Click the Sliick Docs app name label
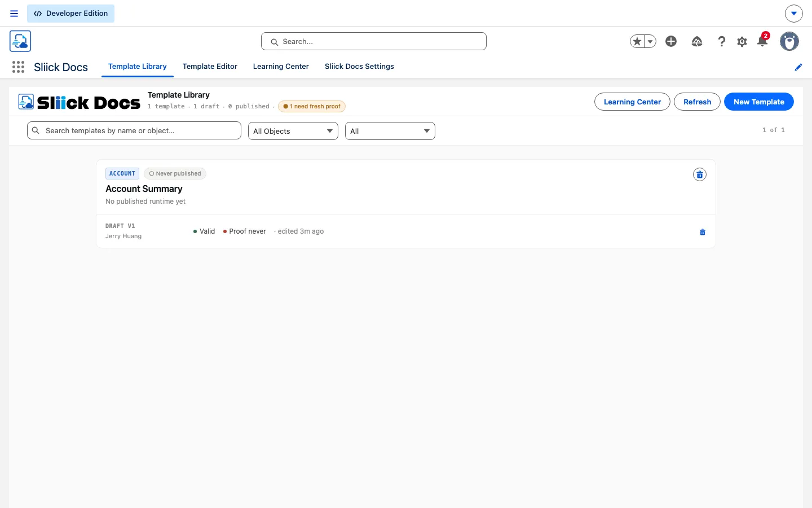The width and height of the screenshot is (812, 508). coord(61,67)
